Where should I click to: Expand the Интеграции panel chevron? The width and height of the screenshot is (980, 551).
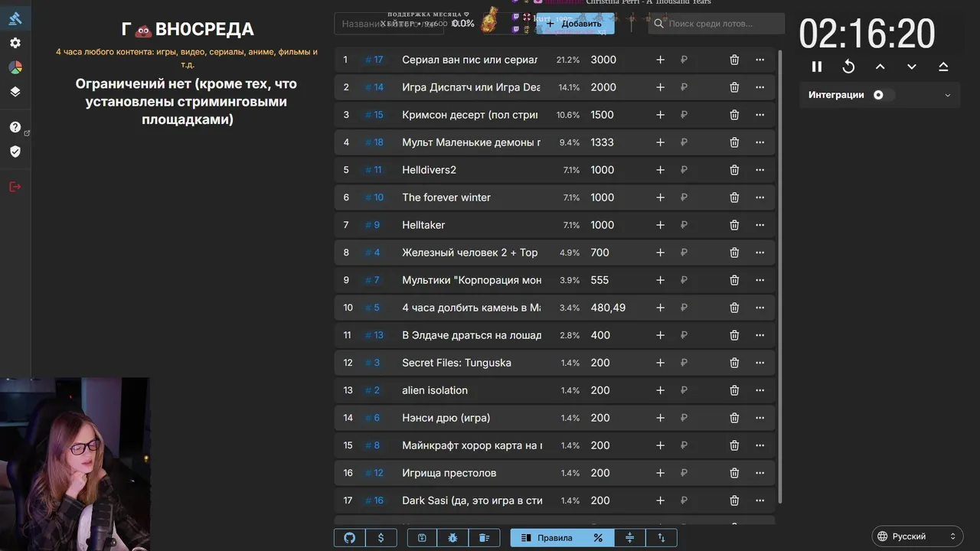point(947,95)
